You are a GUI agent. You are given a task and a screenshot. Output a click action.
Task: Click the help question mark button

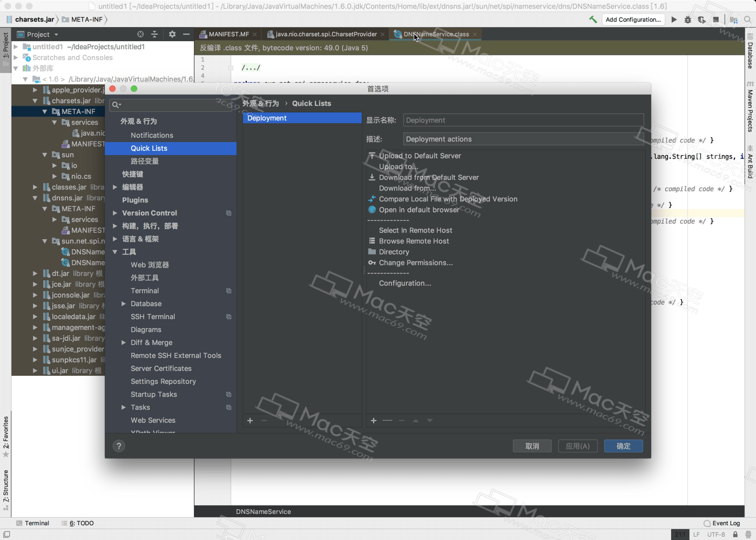[119, 446]
